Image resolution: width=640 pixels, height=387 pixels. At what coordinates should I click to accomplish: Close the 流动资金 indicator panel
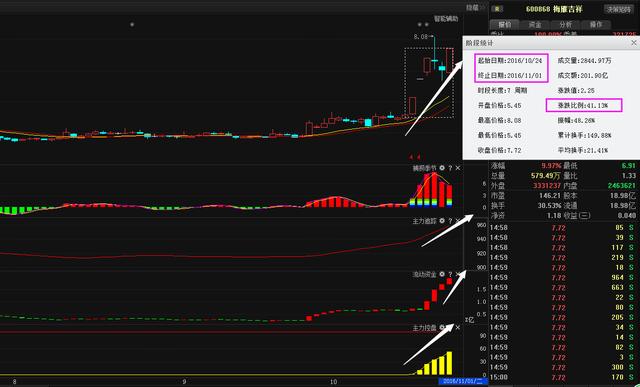click(x=458, y=274)
